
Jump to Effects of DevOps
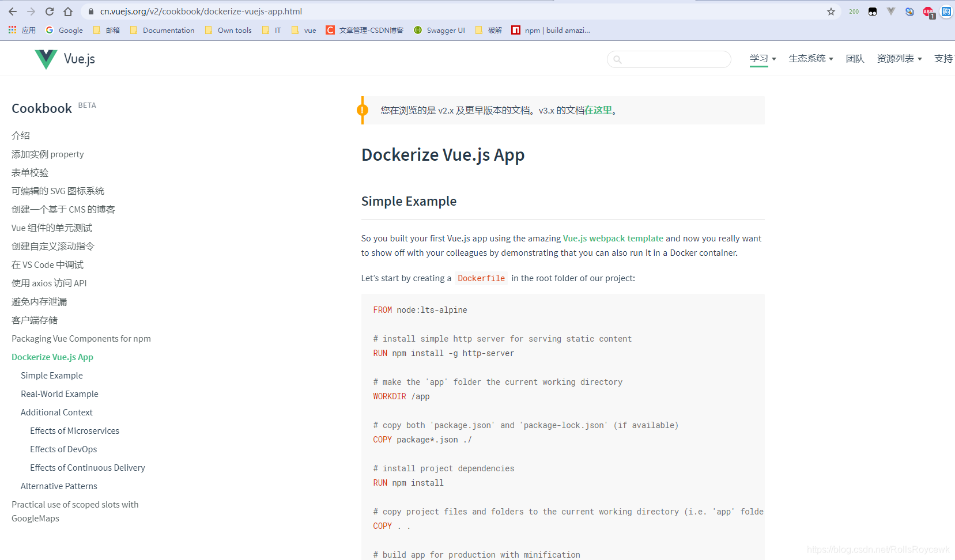click(x=63, y=449)
